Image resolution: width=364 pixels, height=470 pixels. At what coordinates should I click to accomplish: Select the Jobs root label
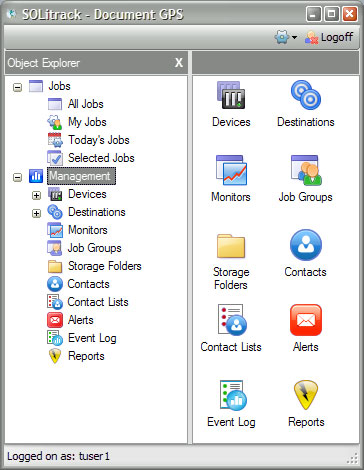point(59,86)
